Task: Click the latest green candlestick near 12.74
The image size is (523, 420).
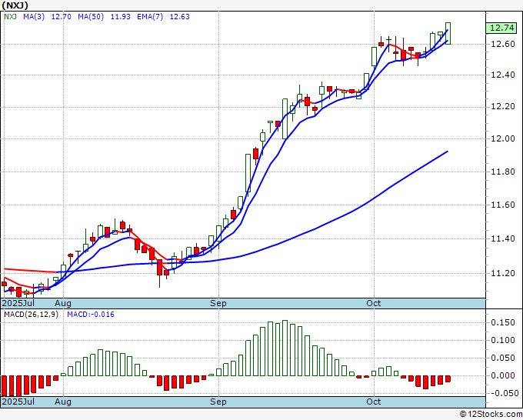Action: pyautogui.click(x=448, y=33)
